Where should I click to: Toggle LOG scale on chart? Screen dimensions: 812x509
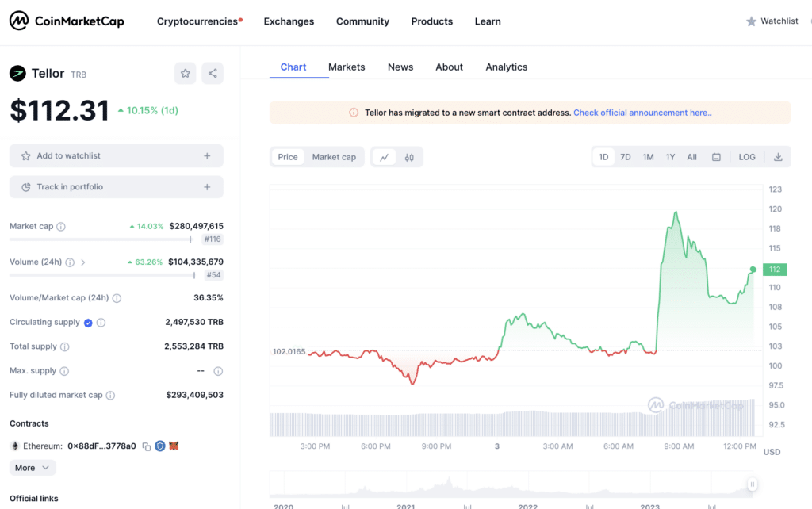747,157
